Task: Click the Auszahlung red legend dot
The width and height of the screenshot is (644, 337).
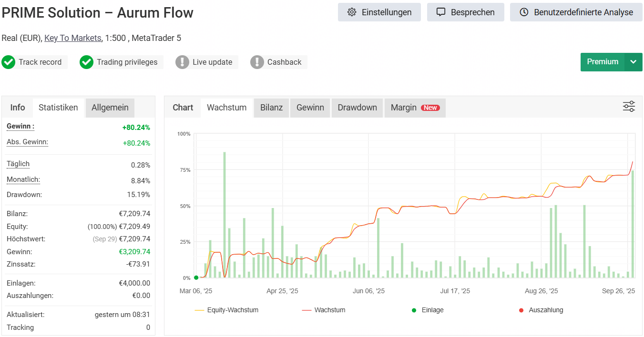Action: coord(521,310)
